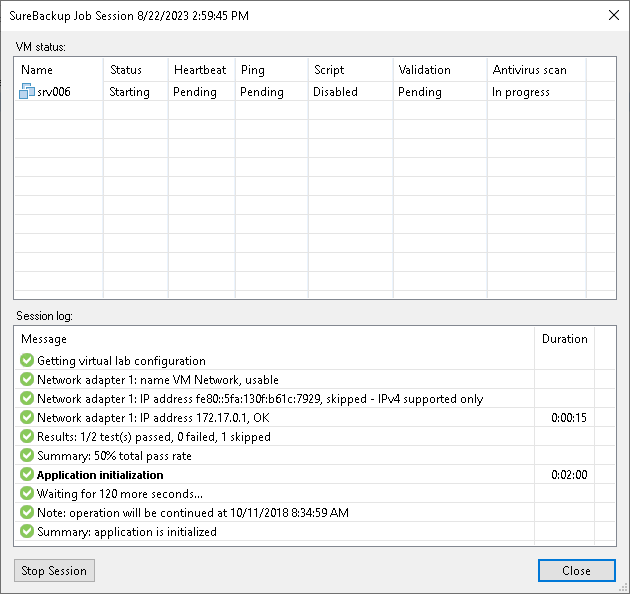Click the Pending value under Validation
630x594 pixels.
[x=420, y=92]
